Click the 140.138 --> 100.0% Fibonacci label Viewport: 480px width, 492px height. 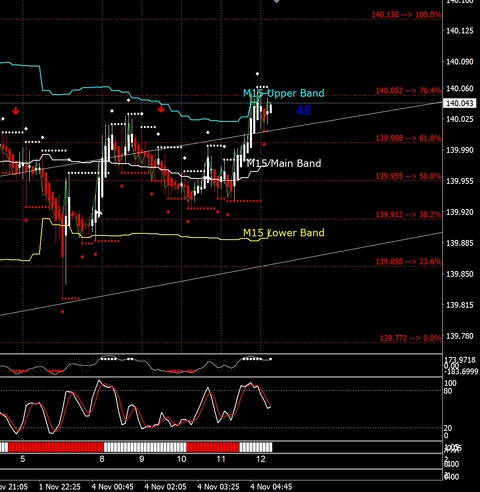pos(406,15)
